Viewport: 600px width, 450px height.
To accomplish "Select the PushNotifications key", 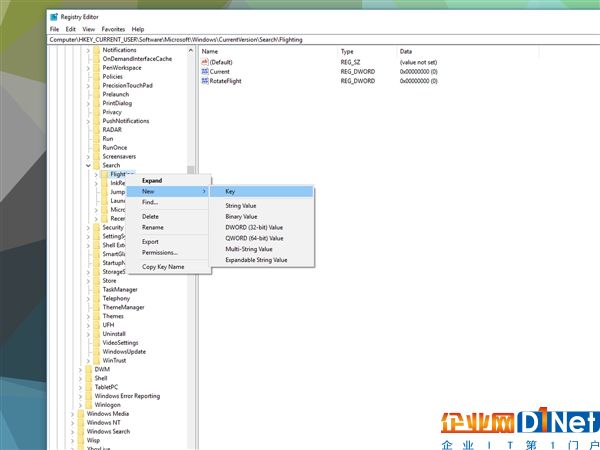I will [x=126, y=121].
